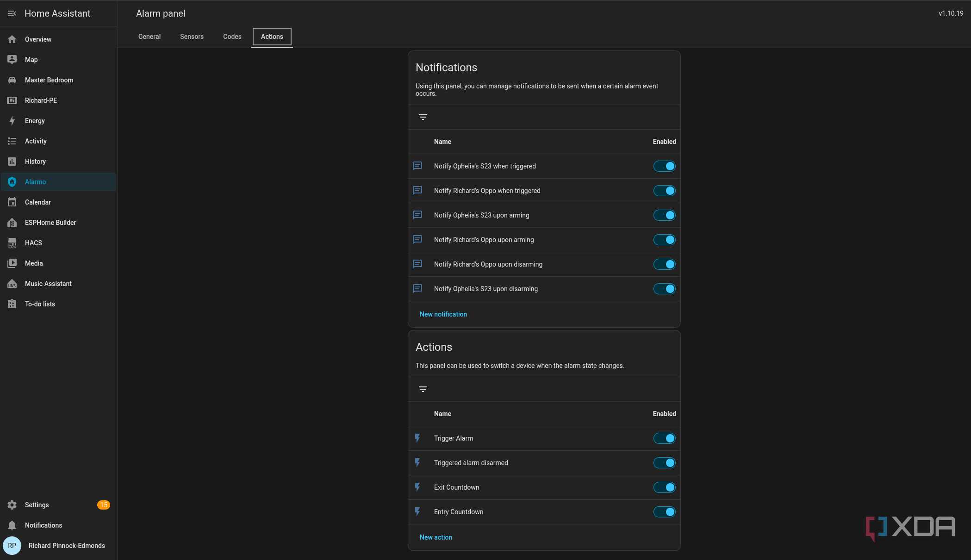This screenshot has width=971, height=560.
Task: Switch to the Sensors tab
Action: 192,37
